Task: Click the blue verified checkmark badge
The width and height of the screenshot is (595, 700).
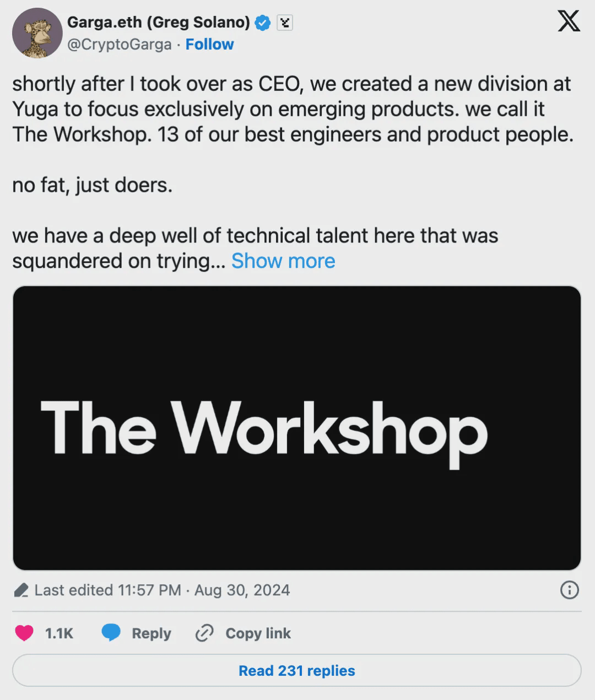Action: [263, 23]
